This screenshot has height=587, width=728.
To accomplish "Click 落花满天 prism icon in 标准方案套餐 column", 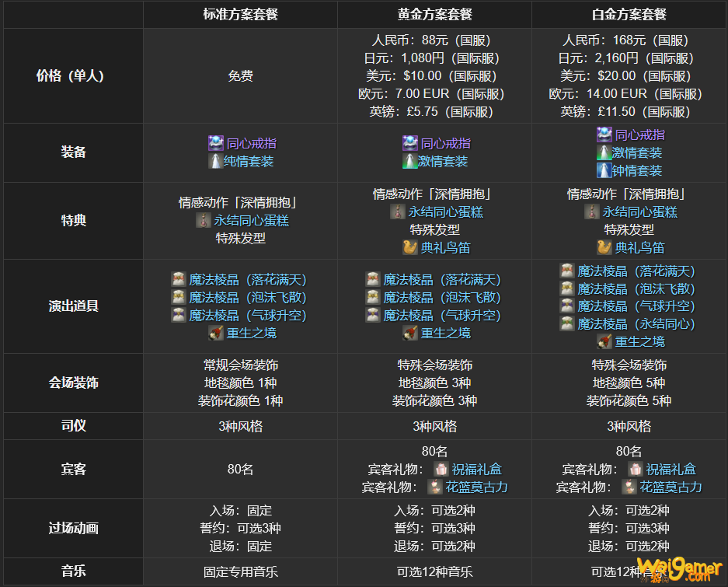I will [179, 279].
